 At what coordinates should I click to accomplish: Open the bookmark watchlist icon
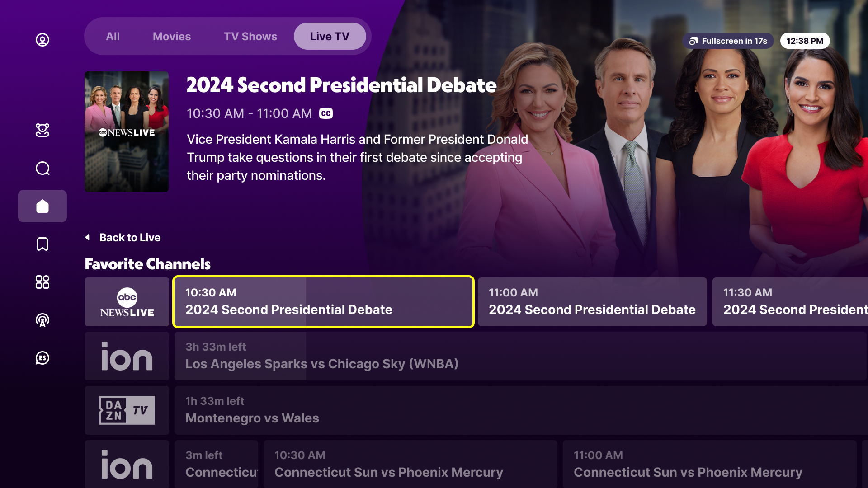click(42, 244)
